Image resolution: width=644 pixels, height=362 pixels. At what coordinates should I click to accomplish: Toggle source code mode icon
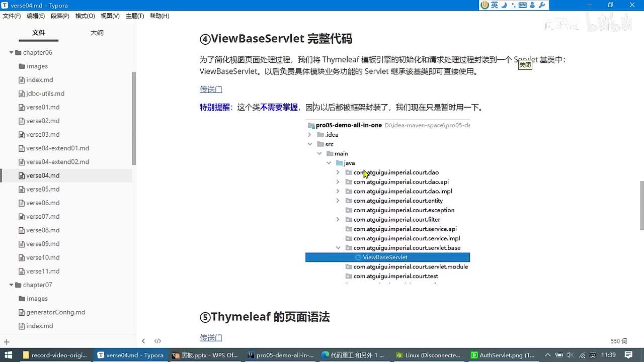pyautogui.click(x=157, y=341)
